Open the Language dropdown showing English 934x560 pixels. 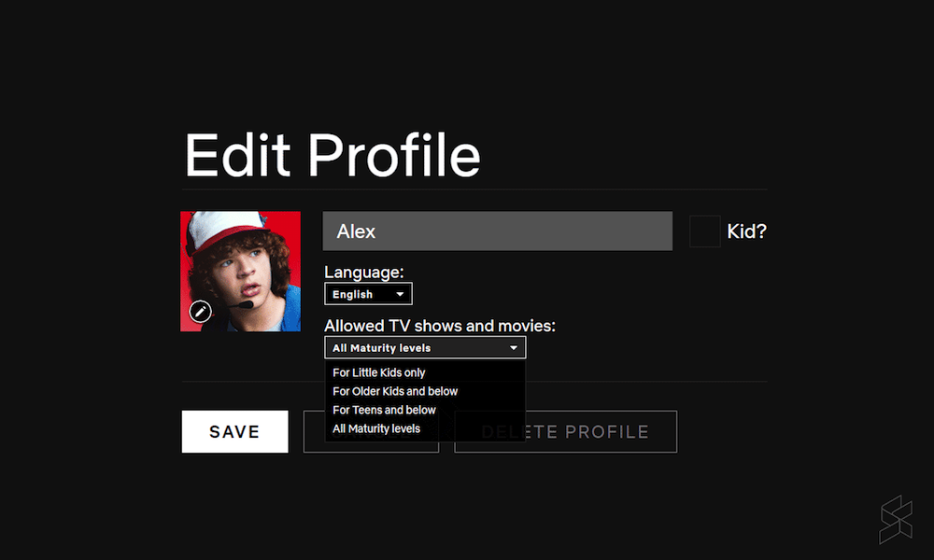point(368,293)
